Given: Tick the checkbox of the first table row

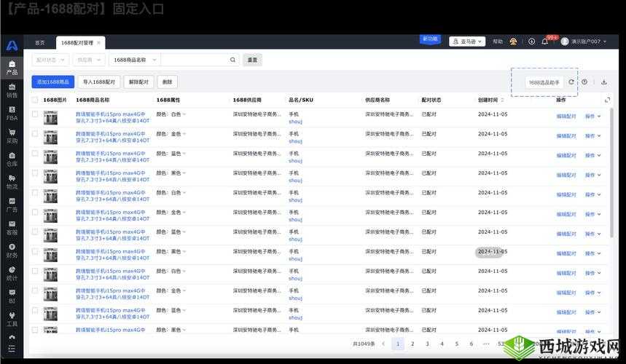Looking at the screenshot, I should coord(35,114).
